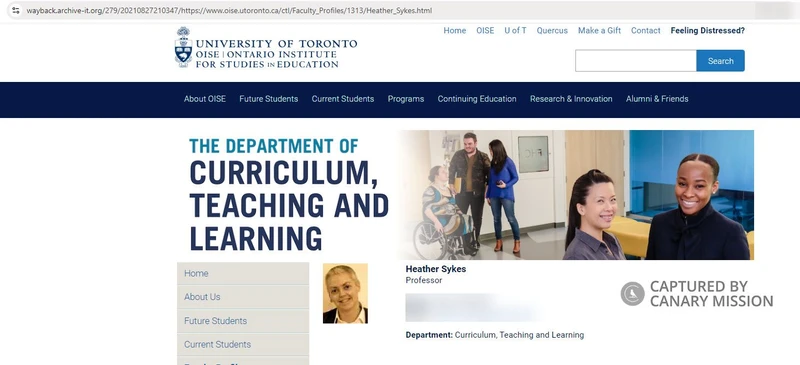Select Programs in the navigation bar

pyautogui.click(x=406, y=99)
